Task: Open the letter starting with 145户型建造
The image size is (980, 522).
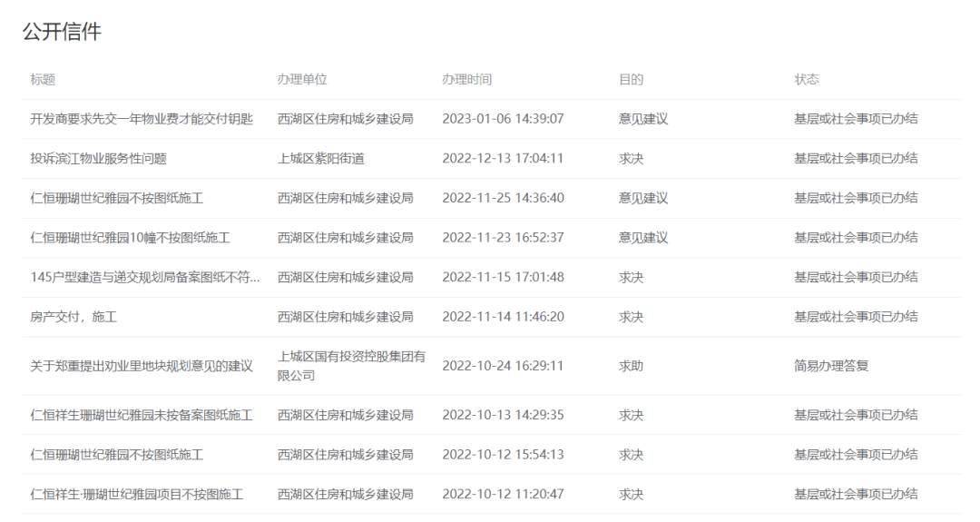Action: click(x=145, y=277)
